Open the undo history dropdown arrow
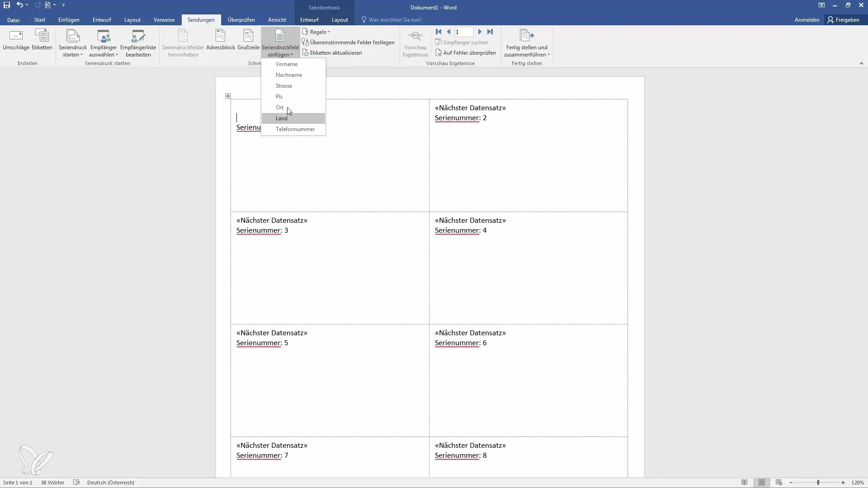Screen dimensions: 868x488 pyautogui.click(x=27, y=5)
